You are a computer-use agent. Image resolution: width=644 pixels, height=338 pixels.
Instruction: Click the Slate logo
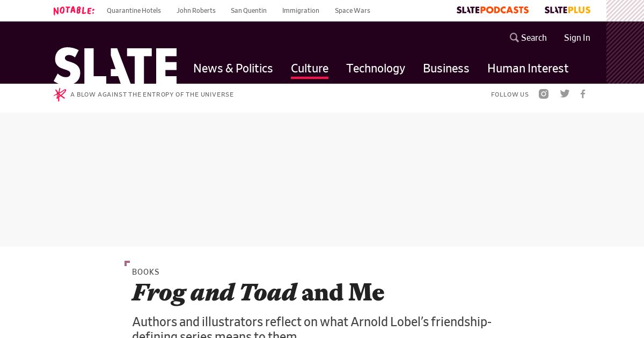115,65
